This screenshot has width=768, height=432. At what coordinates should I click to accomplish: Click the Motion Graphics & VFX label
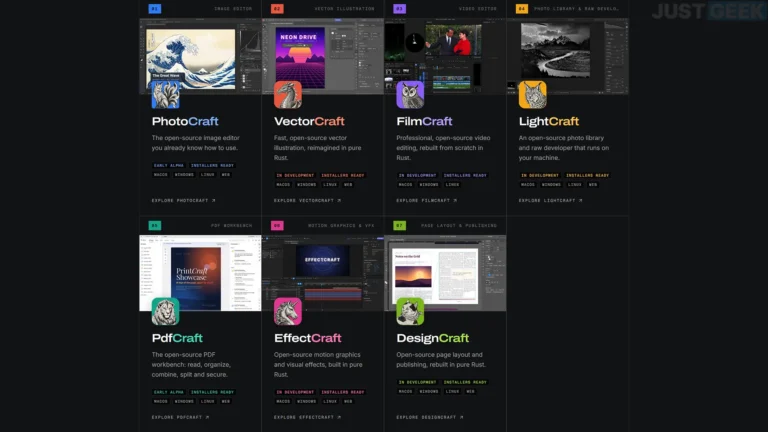[341, 226]
